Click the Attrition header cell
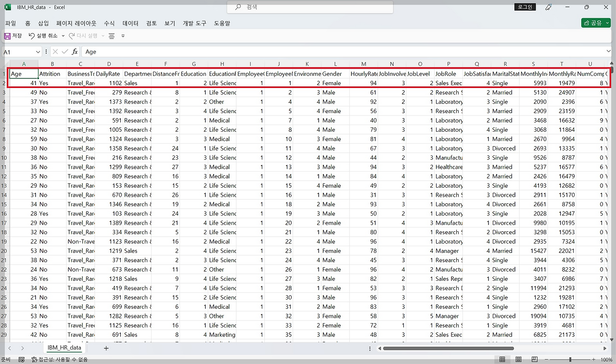 pyautogui.click(x=52, y=74)
